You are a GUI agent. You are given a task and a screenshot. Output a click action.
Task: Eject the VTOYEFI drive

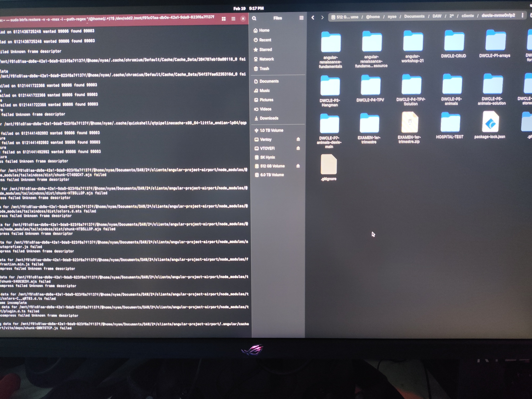pos(298,148)
